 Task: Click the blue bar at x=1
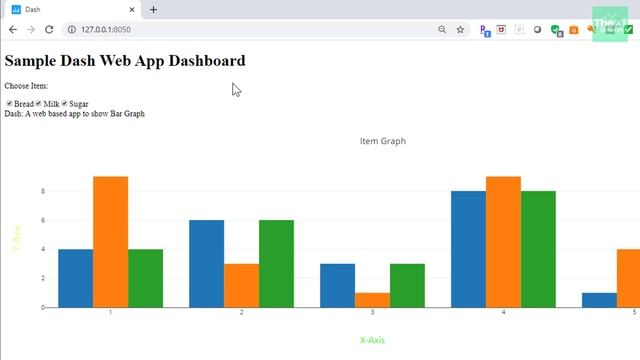point(76,278)
